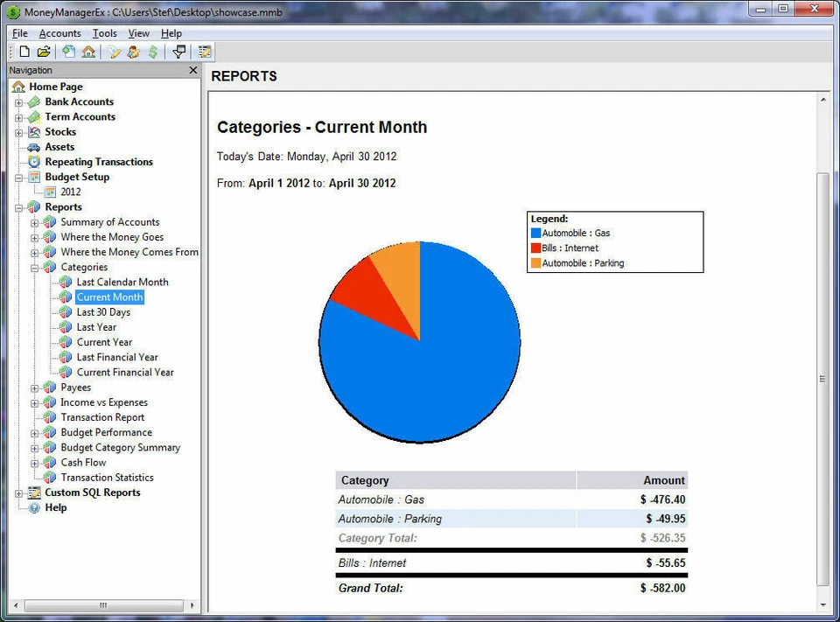Click the Home page toolbar icon

click(x=88, y=52)
